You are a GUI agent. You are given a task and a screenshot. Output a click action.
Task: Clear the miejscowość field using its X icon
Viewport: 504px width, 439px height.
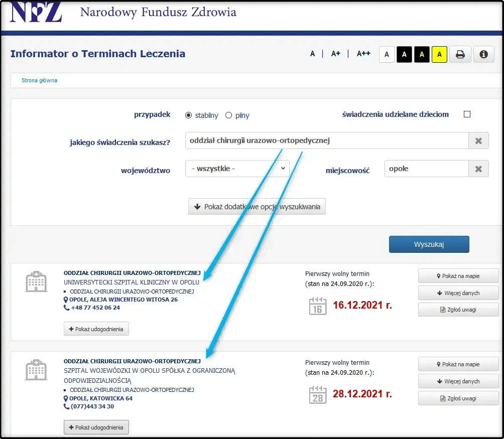pyautogui.click(x=478, y=169)
